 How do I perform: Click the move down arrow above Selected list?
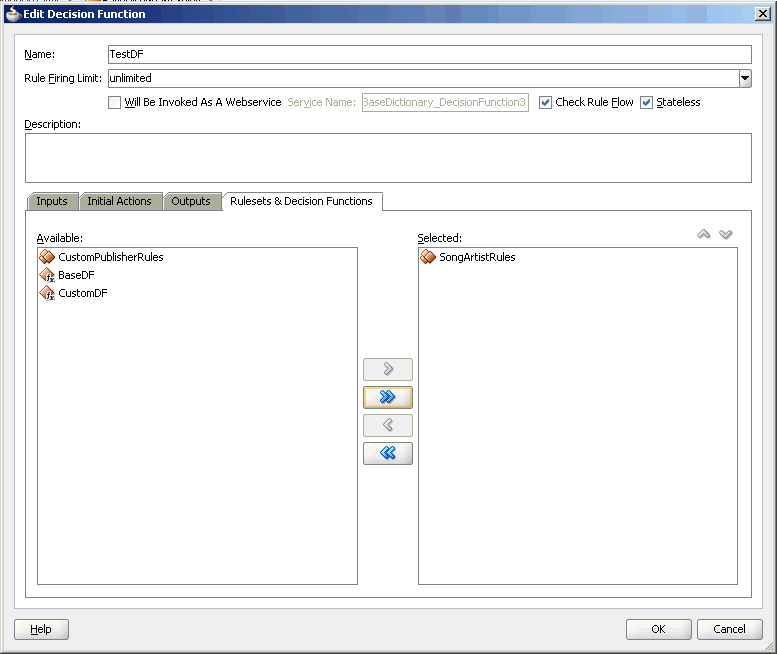(x=725, y=234)
